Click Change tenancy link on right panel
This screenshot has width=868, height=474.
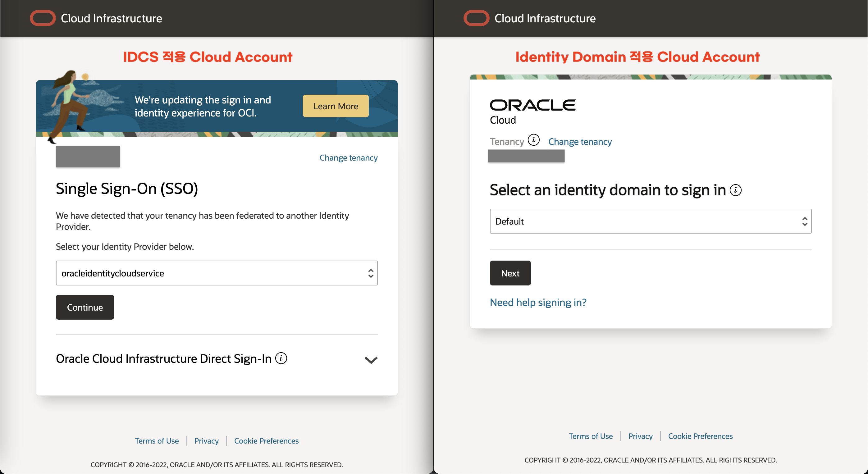tap(580, 142)
